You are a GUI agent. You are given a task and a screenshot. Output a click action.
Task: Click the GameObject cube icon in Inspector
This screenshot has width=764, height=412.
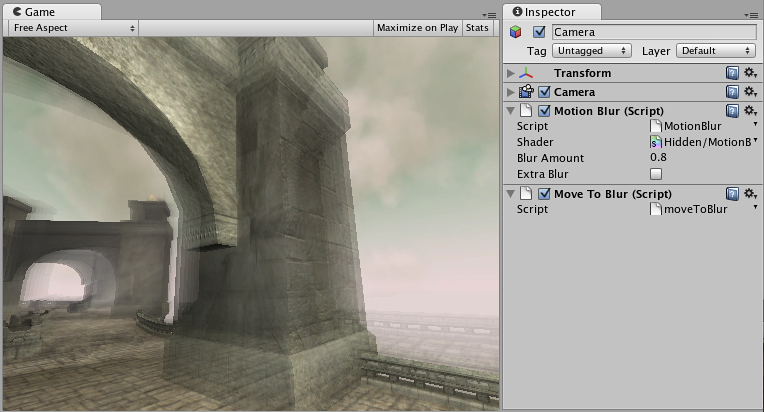516,32
